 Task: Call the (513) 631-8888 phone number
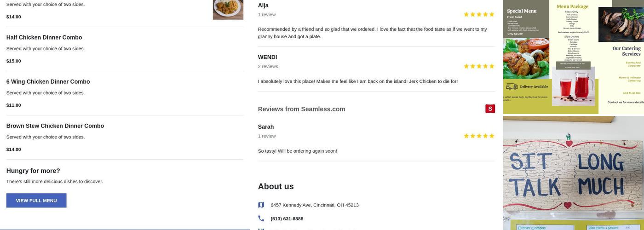click(287, 219)
